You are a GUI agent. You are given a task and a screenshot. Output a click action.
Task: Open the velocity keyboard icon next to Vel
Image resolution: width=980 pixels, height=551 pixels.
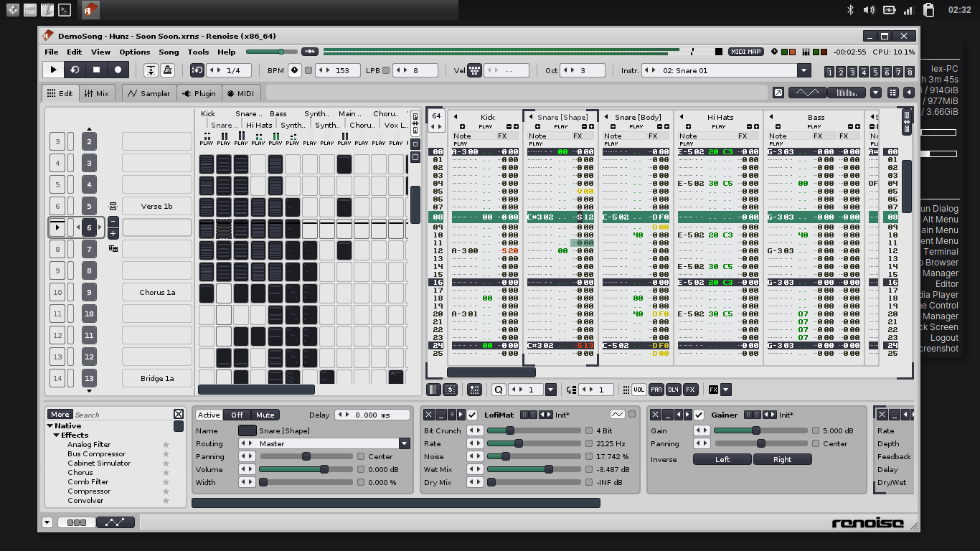tap(474, 70)
